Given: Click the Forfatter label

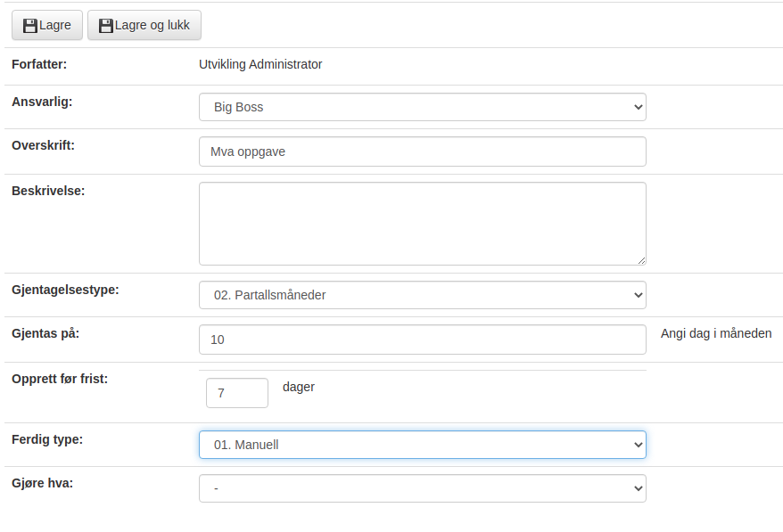Looking at the screenshot, I should tap(39, 64).
